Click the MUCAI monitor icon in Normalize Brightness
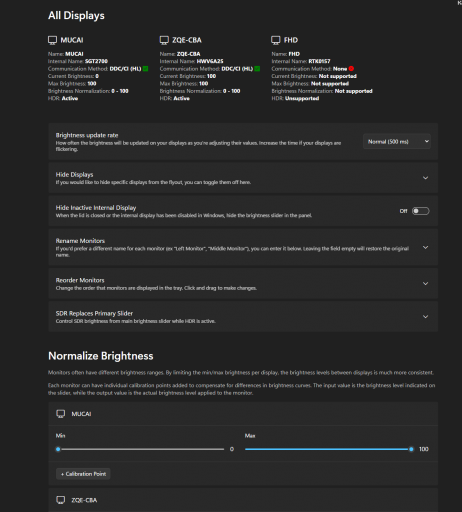This screenshot has height=512, width=462. [x=61, y=414]
